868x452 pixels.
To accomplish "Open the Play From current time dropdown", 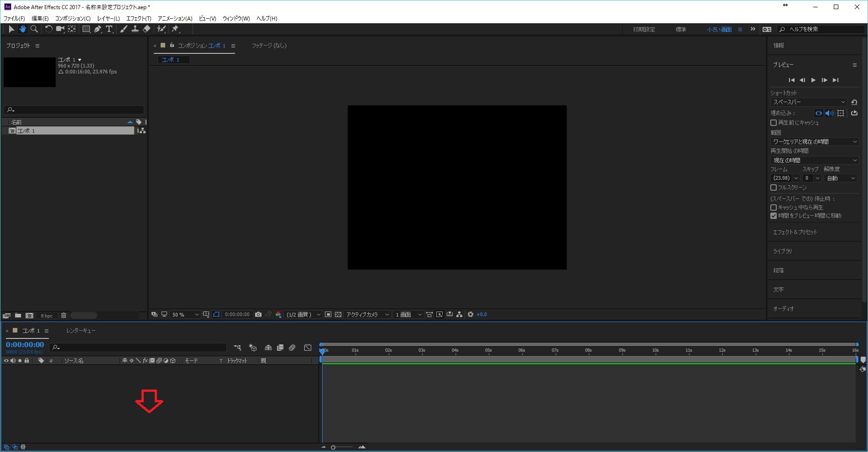I will [815, 161].
